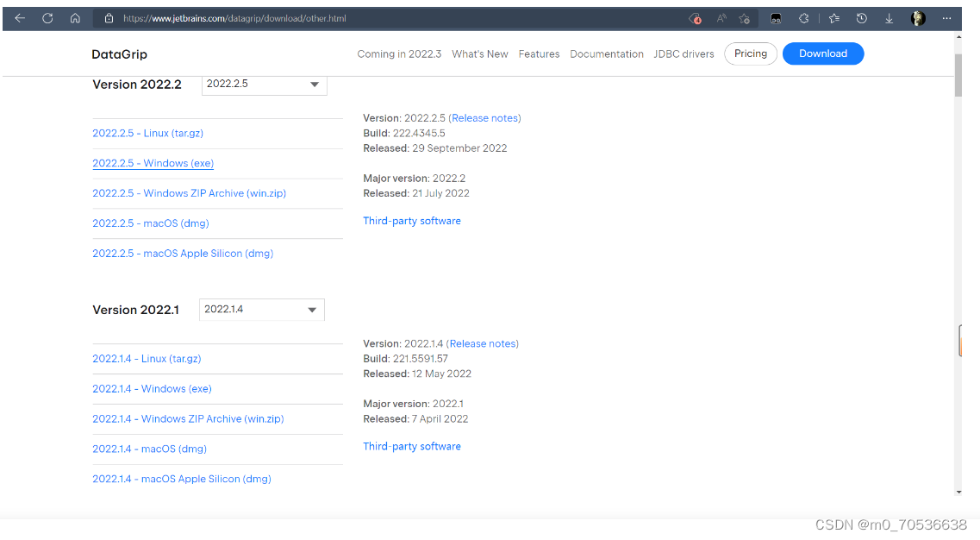The height and width of the screenshot is (540, 980).
Task: Click the page scrollbar thumb
Action: coord(958,75)
